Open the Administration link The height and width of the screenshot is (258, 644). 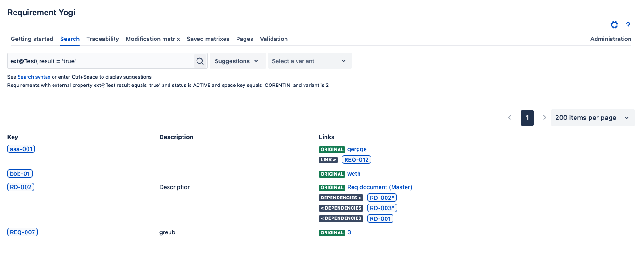click(610, 39)
